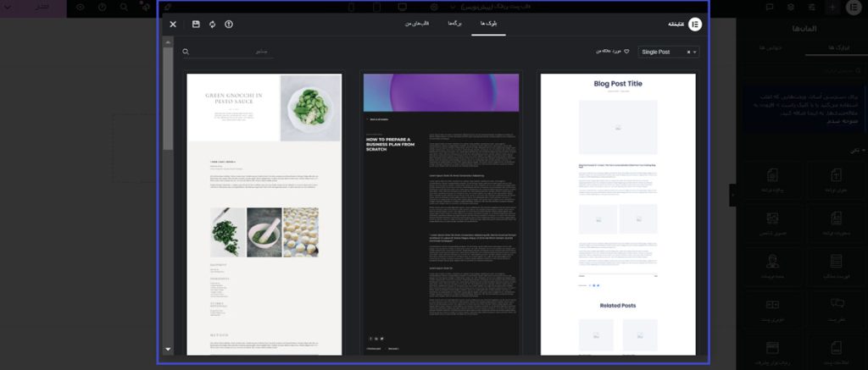Select the Blog Post Title wireframe template
The image size is (868, 370).
pos(617,213)
